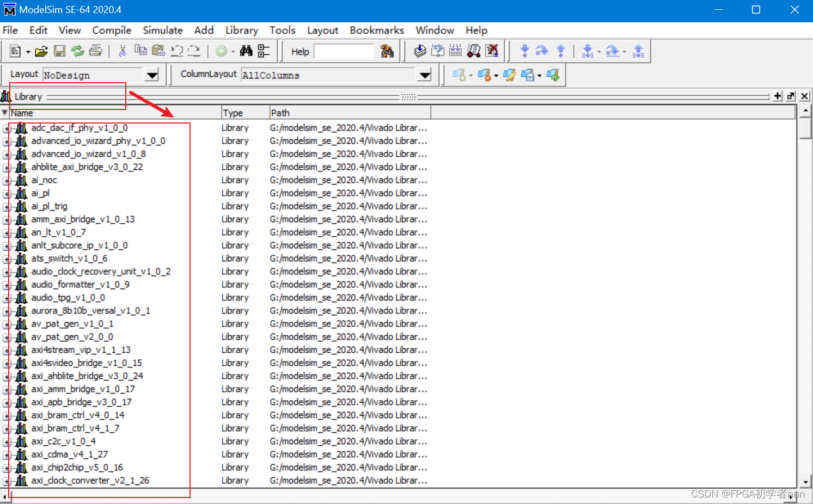This screenshot has width=813, height=504.
Task: Click the Open folder toolbar icon
Action: [41, 51]
